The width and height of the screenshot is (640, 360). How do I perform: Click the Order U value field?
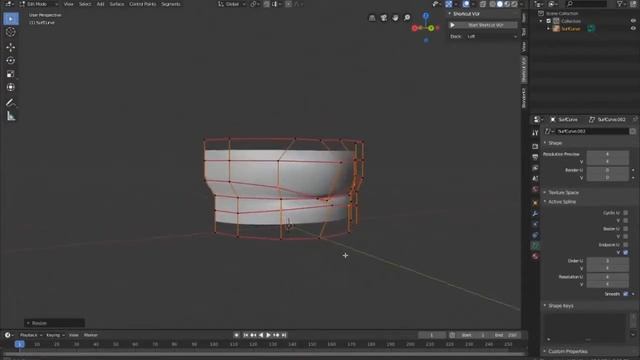point(608,260)
